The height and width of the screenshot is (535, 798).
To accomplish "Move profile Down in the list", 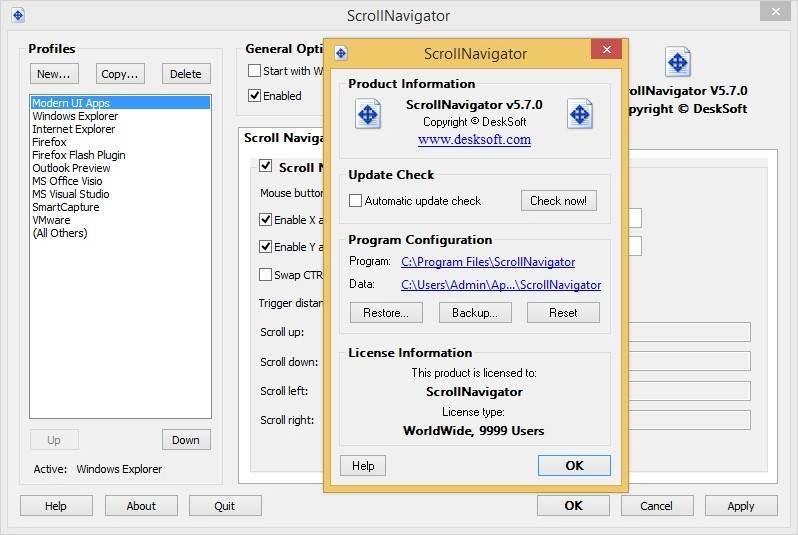I will pyautogui.click(x=186, y=440).
